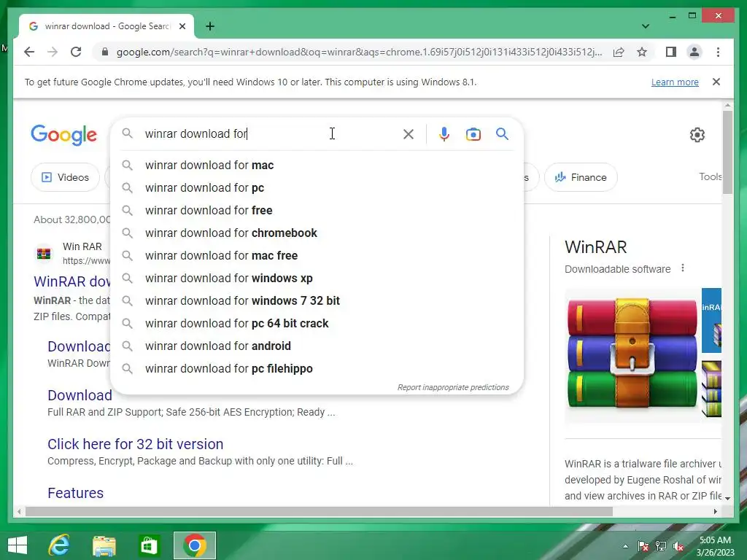
Task: Click the WinRAR knowledge panel title
Action: pos(595,247)
